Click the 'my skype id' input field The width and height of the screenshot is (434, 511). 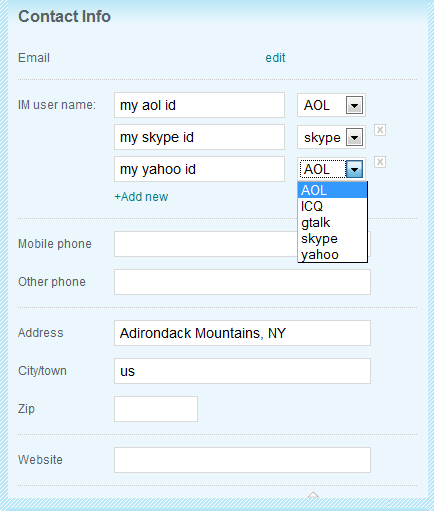(199, 137)
